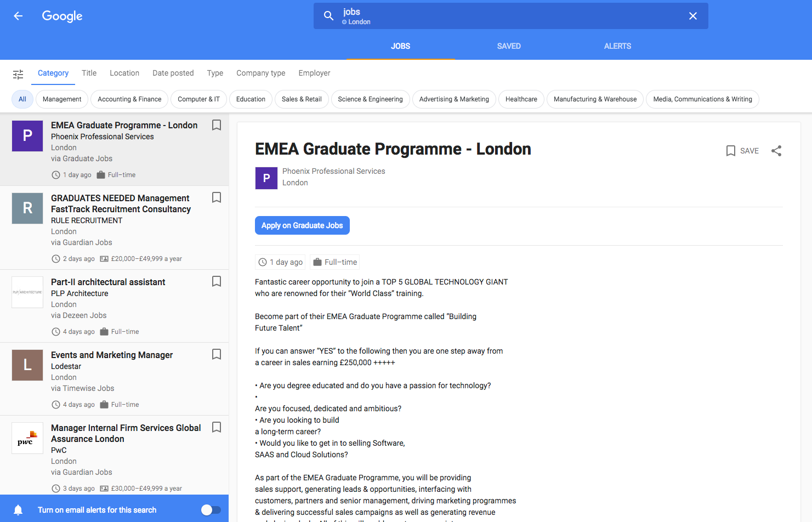
Task: Click the Phoenix P logo in job detail
Action: (266, 178)
